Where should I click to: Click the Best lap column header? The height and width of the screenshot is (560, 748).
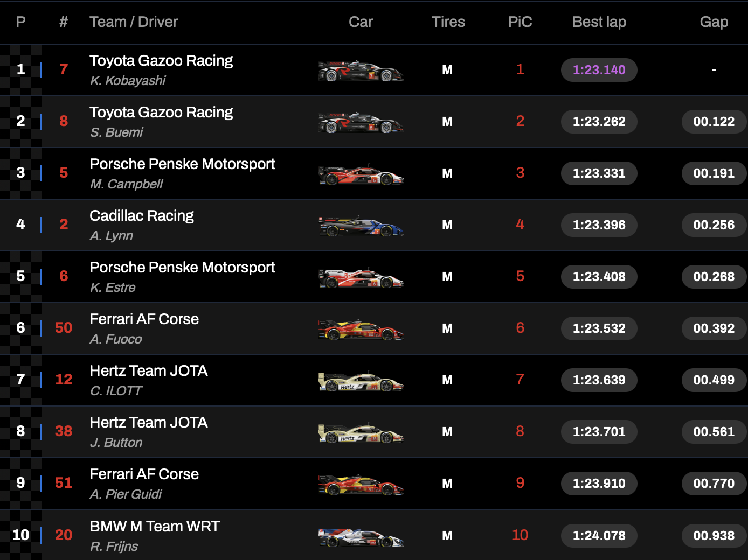tap(599, 22)
